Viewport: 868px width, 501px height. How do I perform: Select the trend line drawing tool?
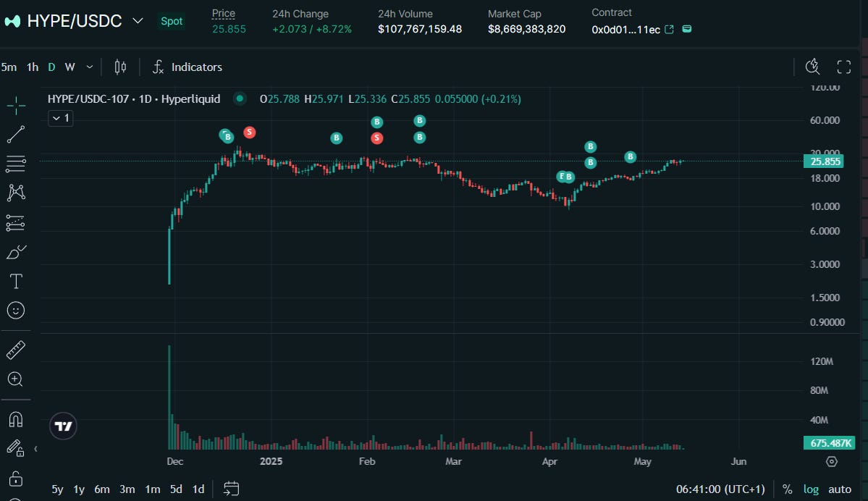[16, 134]
